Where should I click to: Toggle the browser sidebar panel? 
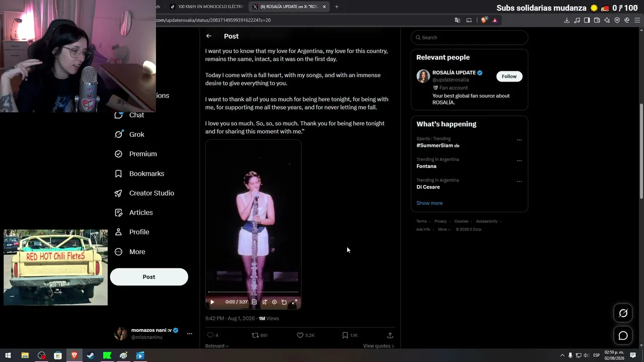click(587, 20)
